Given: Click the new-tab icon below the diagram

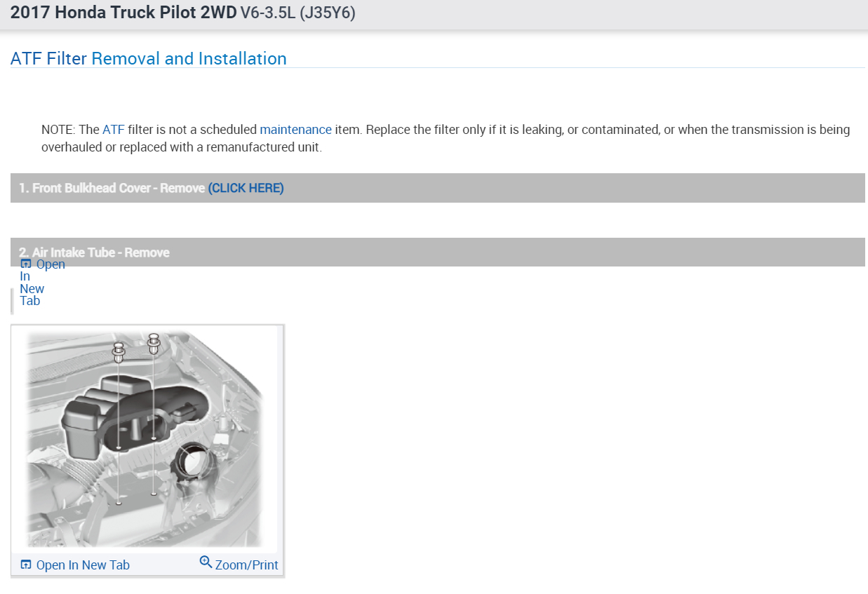Looking at the screenshot, I should tap(26, 565).
